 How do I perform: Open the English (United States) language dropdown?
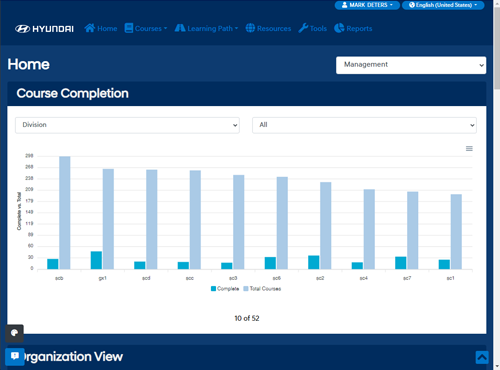tap(443, 5)
